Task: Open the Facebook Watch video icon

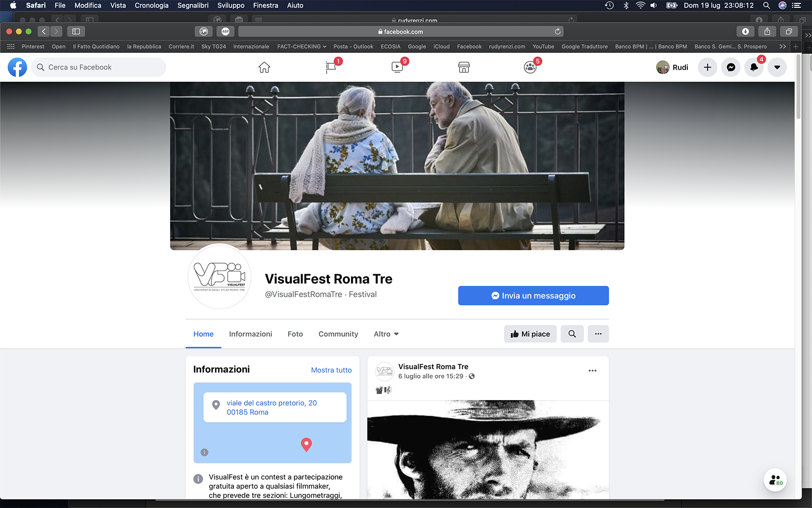Action: [x=397, y=67]
